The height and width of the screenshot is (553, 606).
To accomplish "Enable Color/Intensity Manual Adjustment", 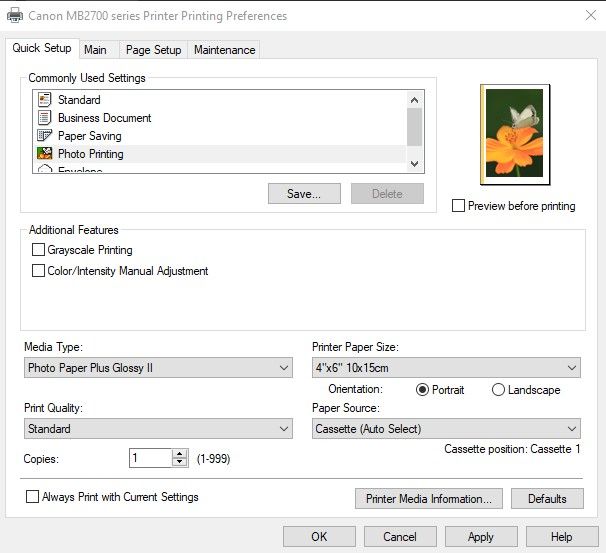I will [x=38, y=271].
